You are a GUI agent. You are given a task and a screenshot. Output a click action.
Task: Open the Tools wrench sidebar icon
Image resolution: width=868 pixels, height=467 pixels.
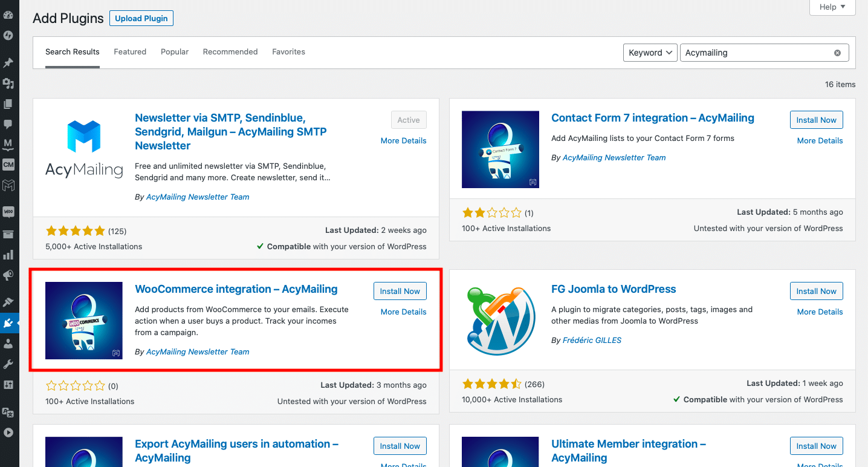(x=8, y=364)
